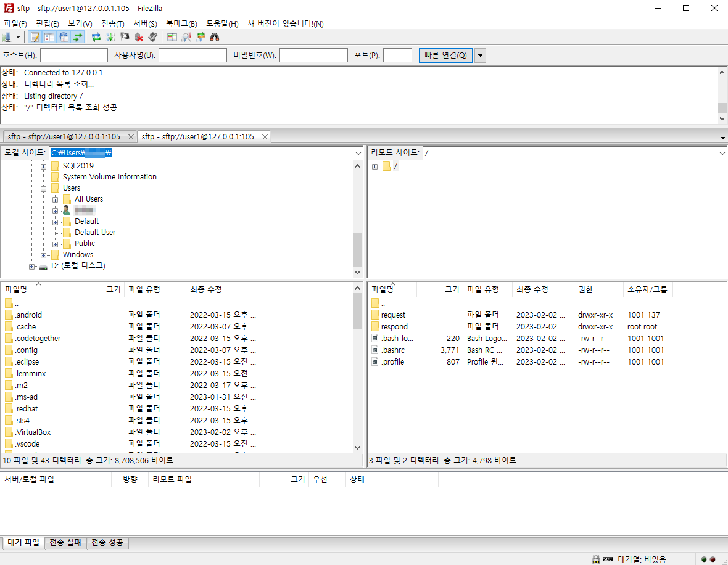Select the .VirtualBox folder icon

[x=9, y=432]
